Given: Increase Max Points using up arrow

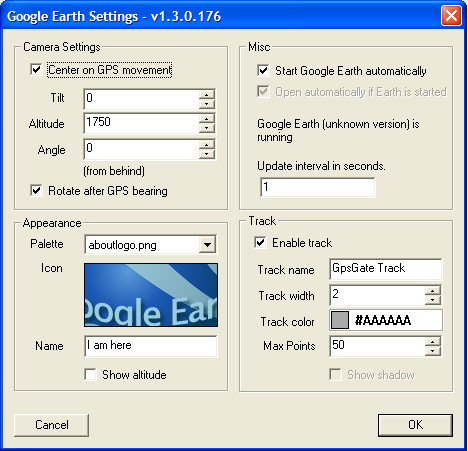Looking at the screenshot, I should coord(433,342).
